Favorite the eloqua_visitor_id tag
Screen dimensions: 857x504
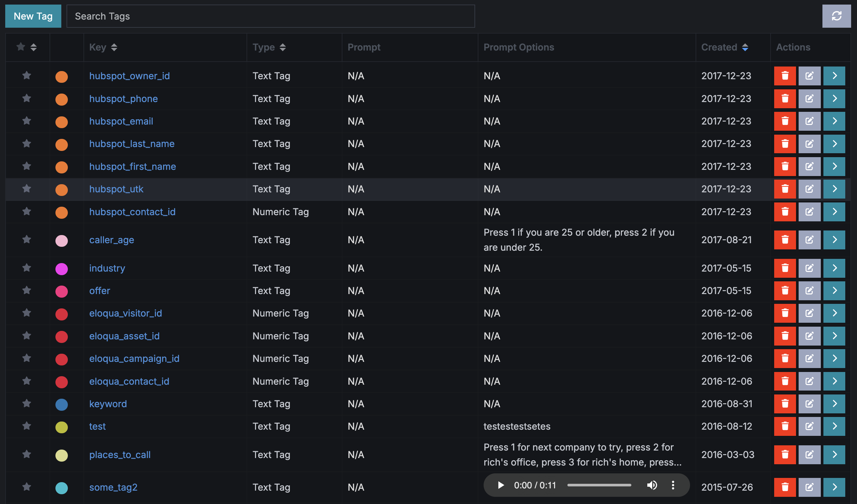(x=26, y=313)
